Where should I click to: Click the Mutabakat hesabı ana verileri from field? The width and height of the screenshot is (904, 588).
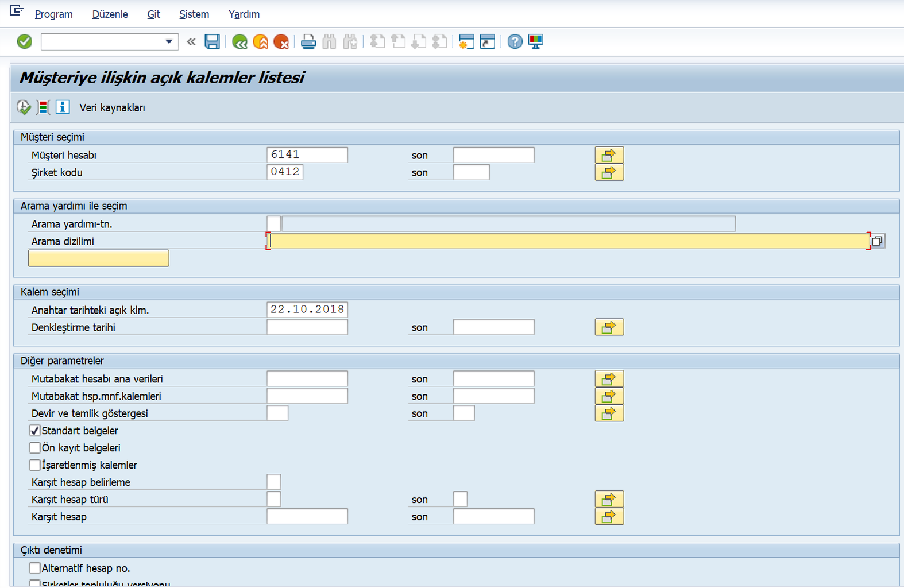coord(307,379)
